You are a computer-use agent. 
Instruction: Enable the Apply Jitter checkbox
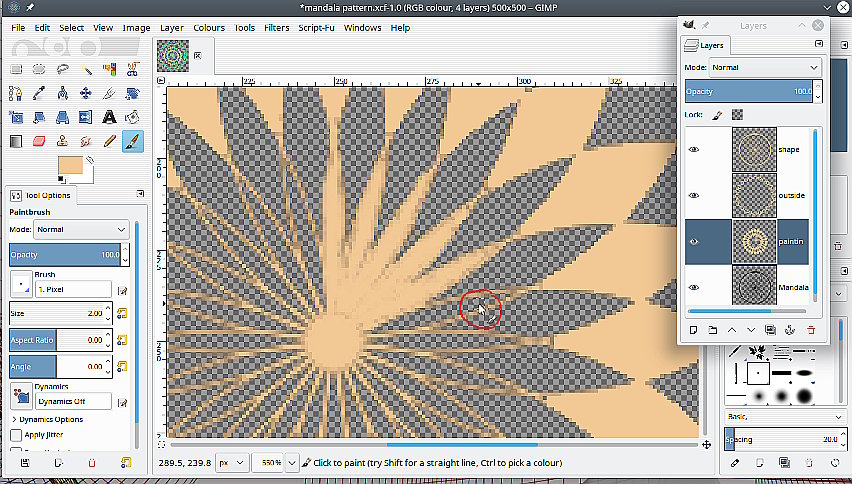(16, 435)
